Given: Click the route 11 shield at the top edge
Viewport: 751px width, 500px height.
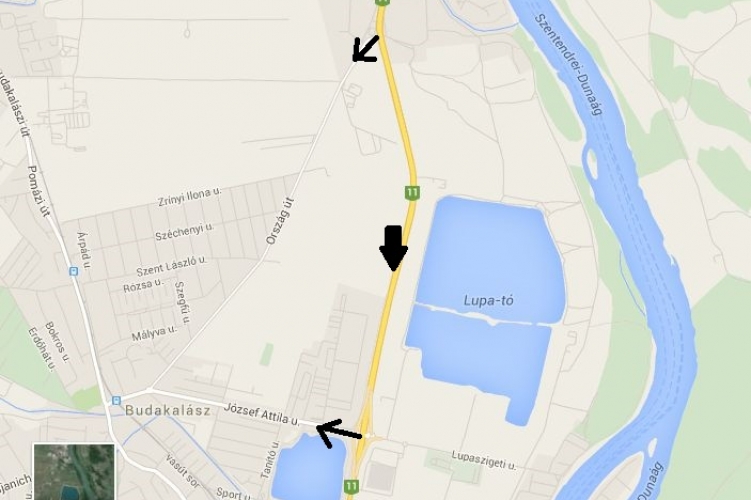Looking at the screenshot, I should 382,2.
